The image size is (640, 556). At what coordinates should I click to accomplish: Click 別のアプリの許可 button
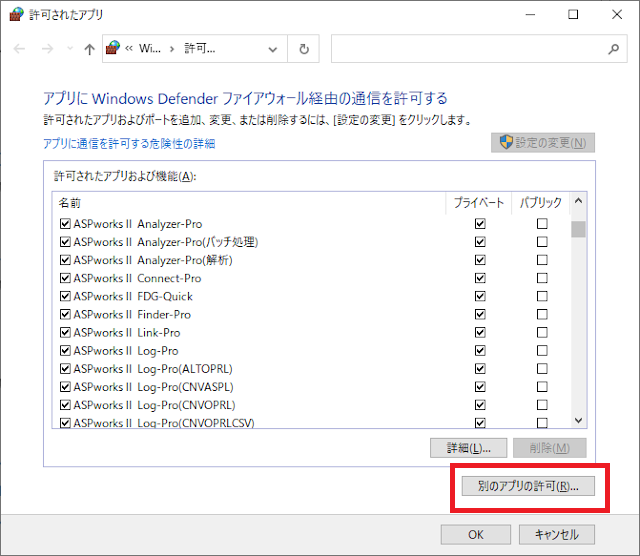pos(529,486)
